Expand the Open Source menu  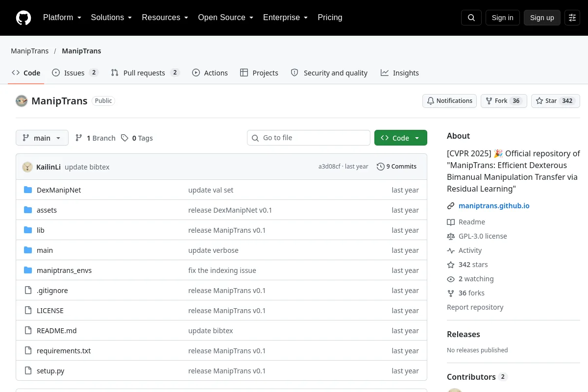[x=225, y=18]
